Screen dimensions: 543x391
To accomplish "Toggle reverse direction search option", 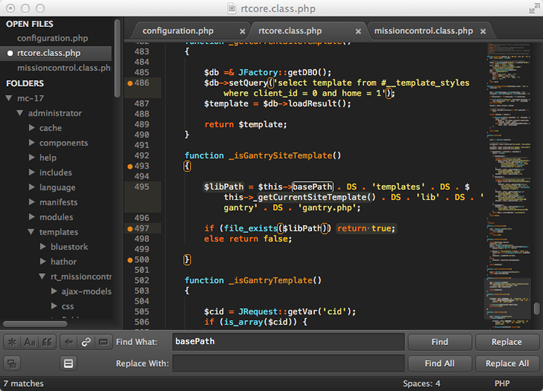I will (69, 342).
